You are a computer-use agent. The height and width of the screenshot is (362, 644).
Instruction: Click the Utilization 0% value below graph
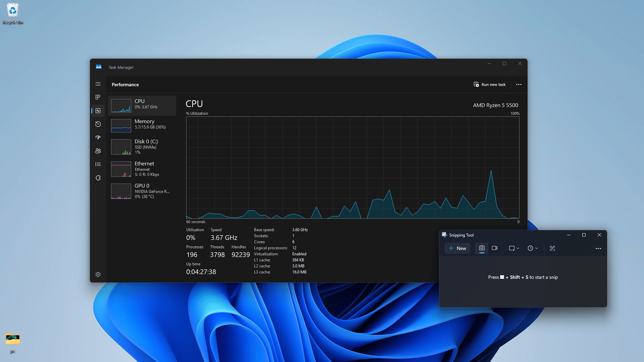click(191, 238)
